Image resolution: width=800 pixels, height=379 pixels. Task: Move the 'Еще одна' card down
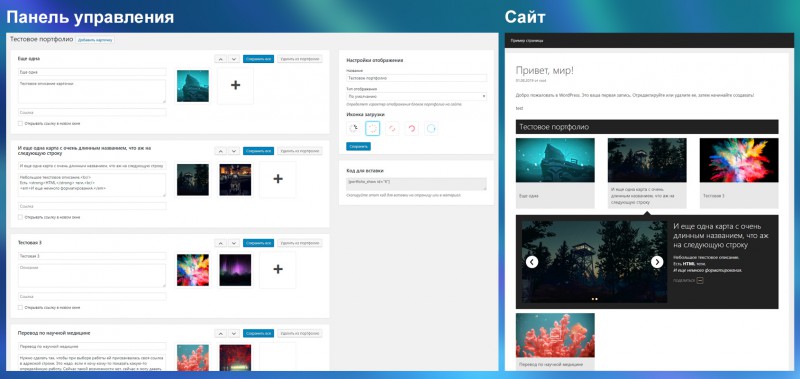point(234,59)
